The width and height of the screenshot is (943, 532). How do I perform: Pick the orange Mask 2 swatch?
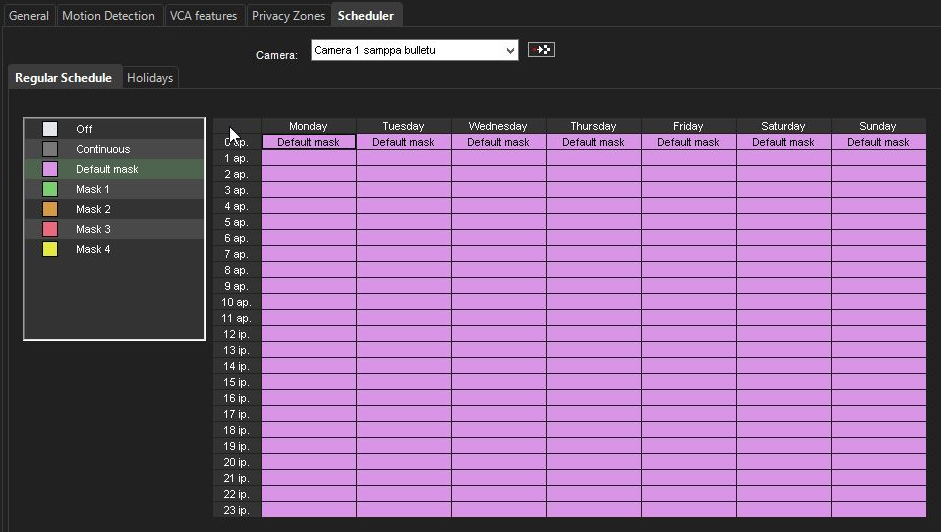pyautogui.click(x=50, y=209)
